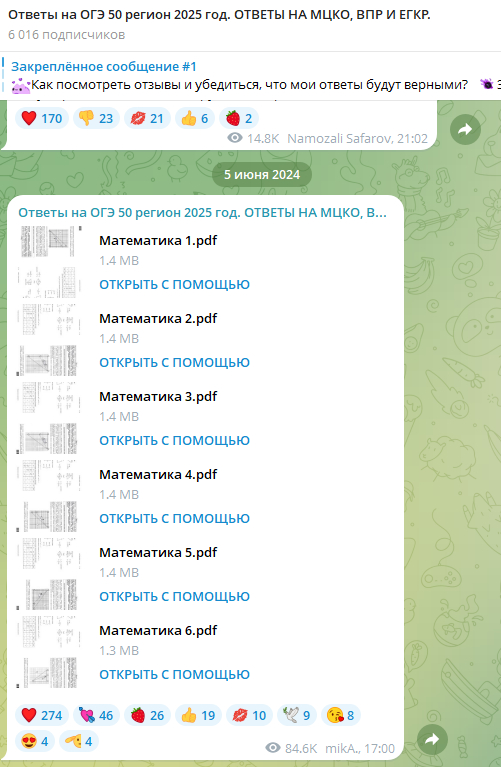Click the mikA., 17:00 signature timestamp
The height and width of the screenshot is (767, 501).
point(360,748)
